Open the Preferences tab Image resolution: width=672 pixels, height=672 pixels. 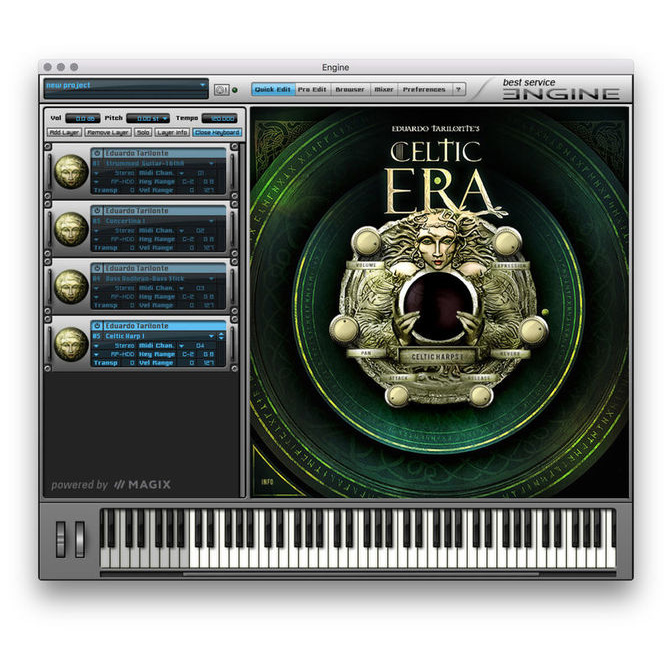424,90
